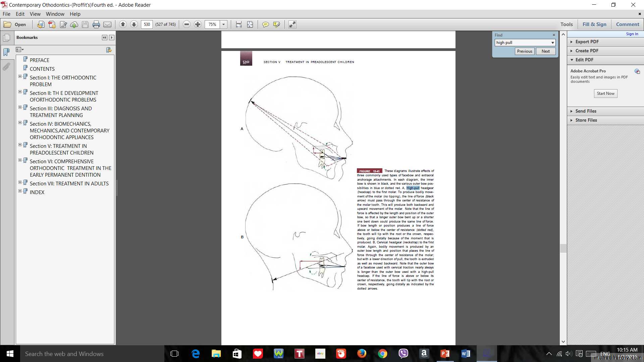Switch to read mode expand icon
This screenshot has height=362, width=644.
coord(292,24)
